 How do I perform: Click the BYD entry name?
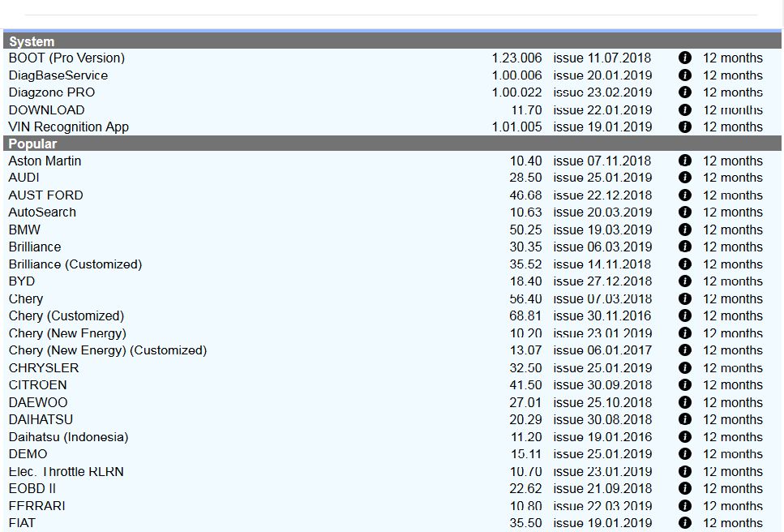click(x=22, y=281)
